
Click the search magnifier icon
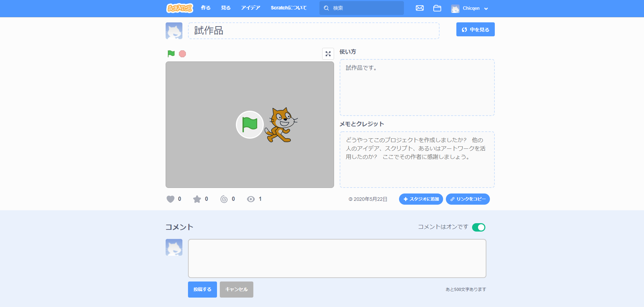click(326, 8)
